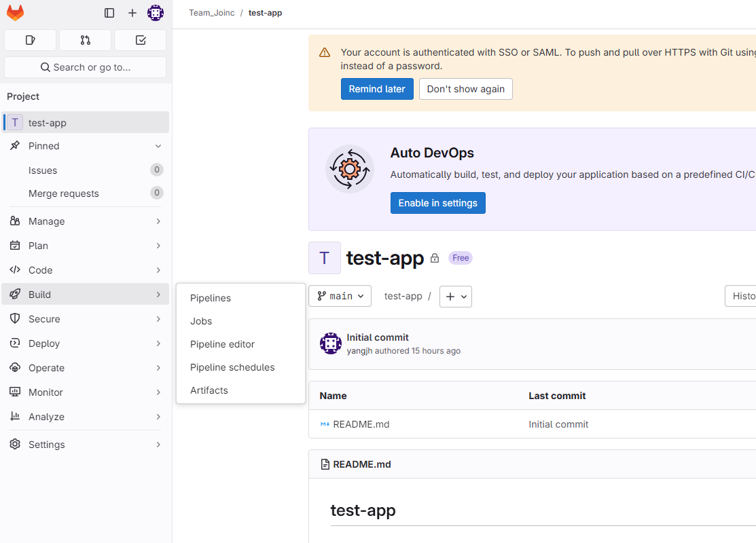Image resolution: width=756 pixels, height=543 pixels.
Task: Open the Initial commit link
Action: (x=378, y=337)
